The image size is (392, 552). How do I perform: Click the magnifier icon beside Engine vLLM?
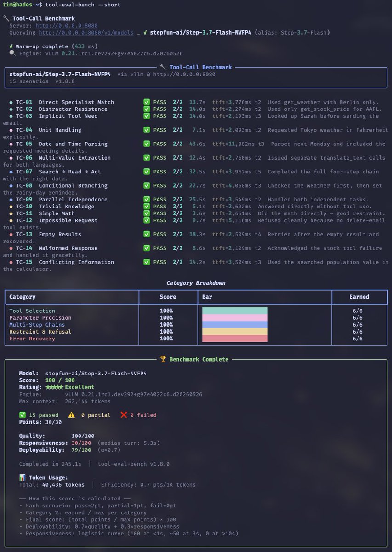12,53
